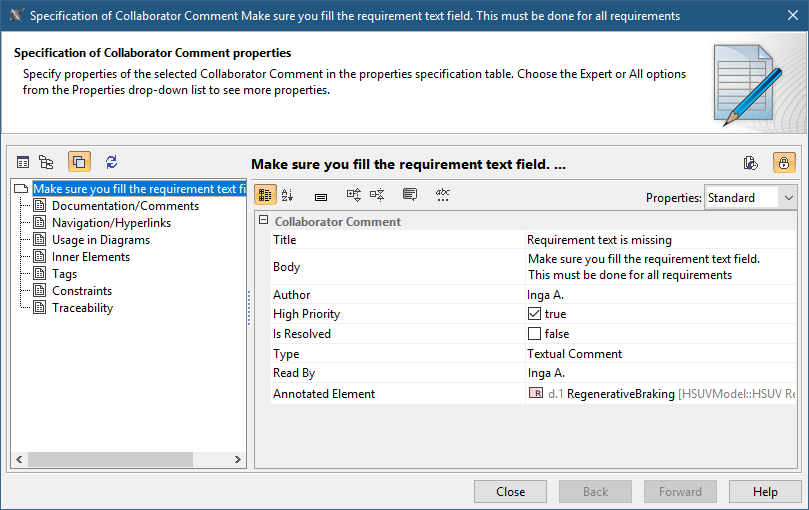Viewport: 809px width, 510px height.
Task: Click the collapse all categories icon
Action: [377, 196]
